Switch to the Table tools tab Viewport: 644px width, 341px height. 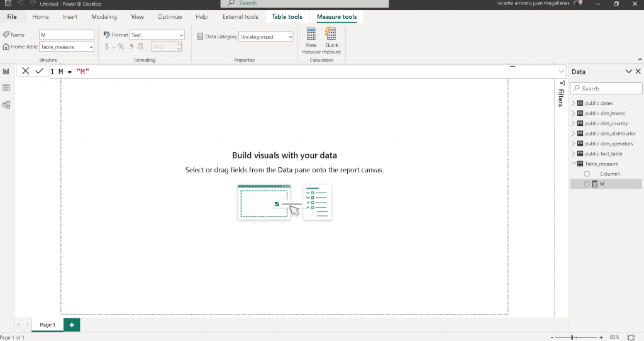[x=287, y=17]
